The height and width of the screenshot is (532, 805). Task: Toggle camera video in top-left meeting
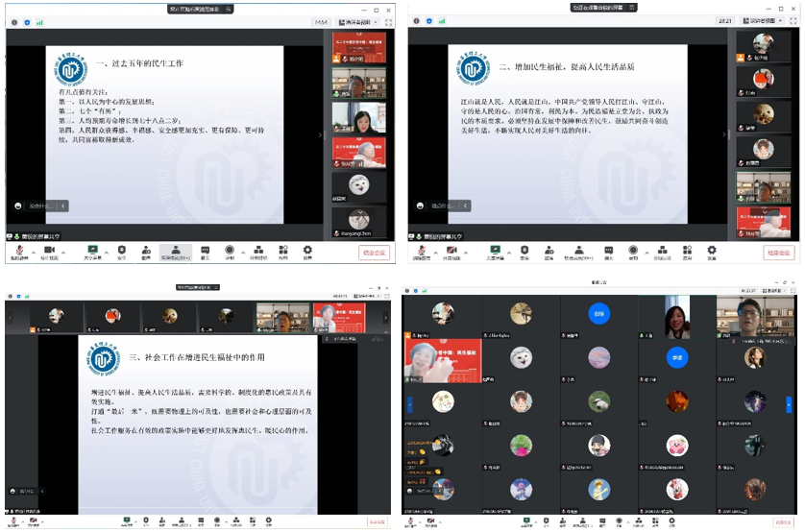point(48,251)
